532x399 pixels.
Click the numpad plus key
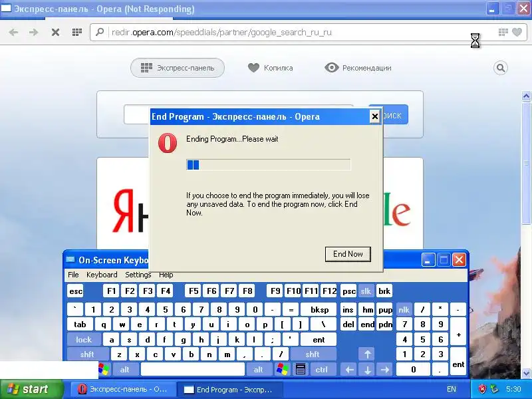(458, 332)
